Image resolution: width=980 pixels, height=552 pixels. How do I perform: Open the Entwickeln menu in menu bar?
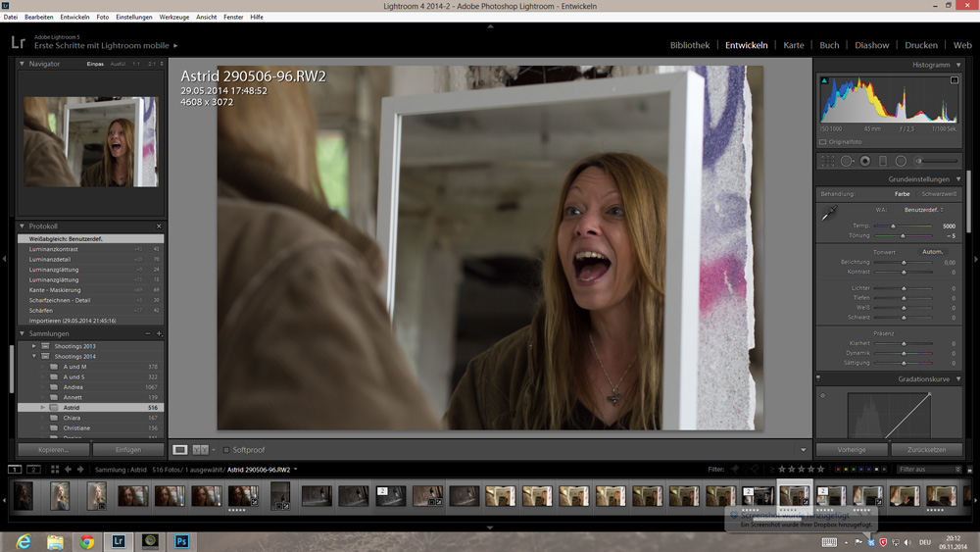pyautogui.click(x=74, y=17)
